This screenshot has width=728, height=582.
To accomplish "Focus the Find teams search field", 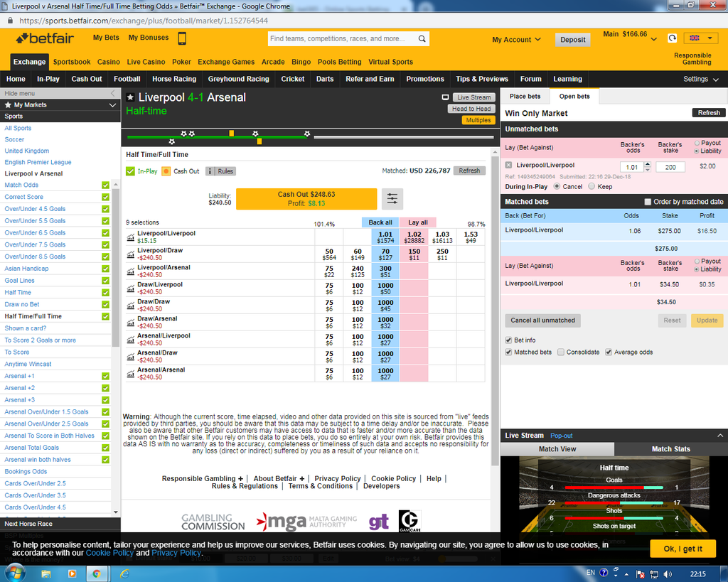I will click(x=343, y=39).
